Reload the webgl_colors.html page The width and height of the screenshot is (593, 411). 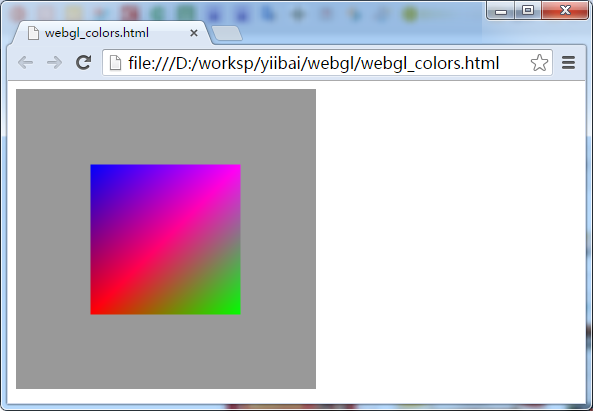pyautogui.click(x=84, y=62)
